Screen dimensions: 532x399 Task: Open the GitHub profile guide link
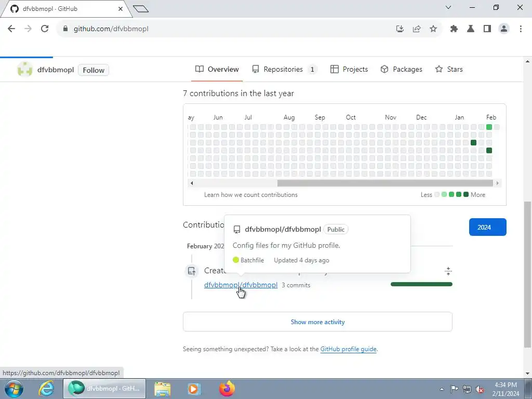[x=348, y=349]
